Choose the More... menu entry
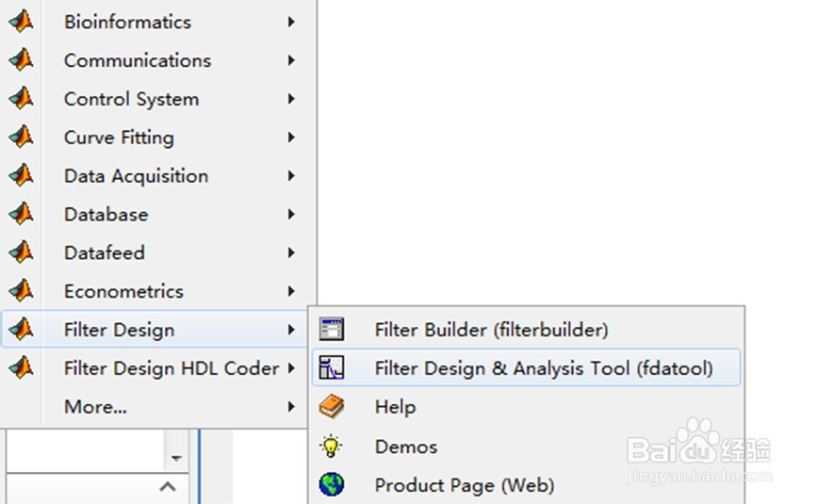The height and width of the screenshot is (504, 817). (x=155, y=407)
